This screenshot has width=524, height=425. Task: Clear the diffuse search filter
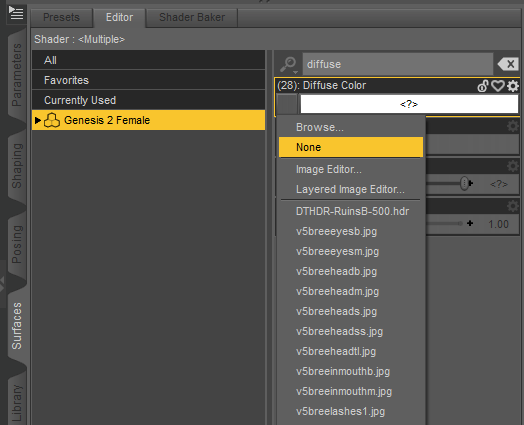508,64
